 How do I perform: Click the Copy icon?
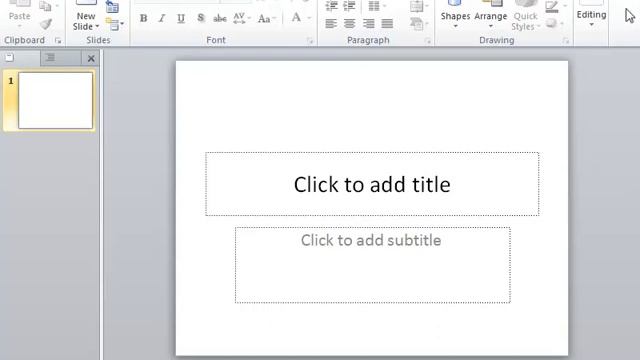pyautogui.click(x=46, y=6)
